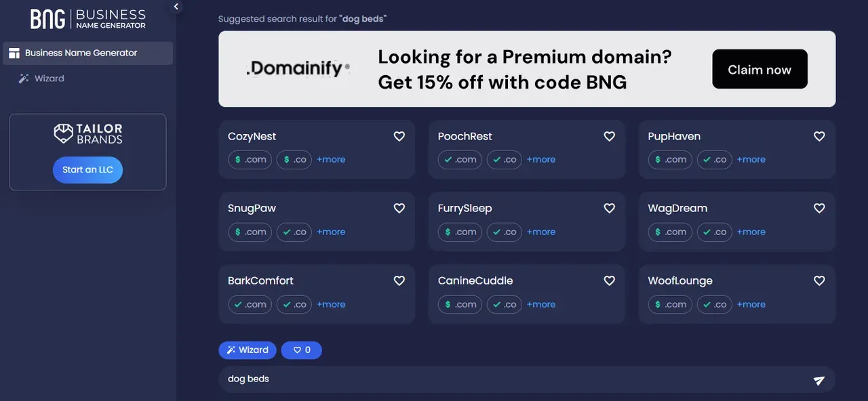Image resolution: width=868 pixels, height=401 pixels.
Task: Select the available BarkComfort .com chip
Action: 250,305
